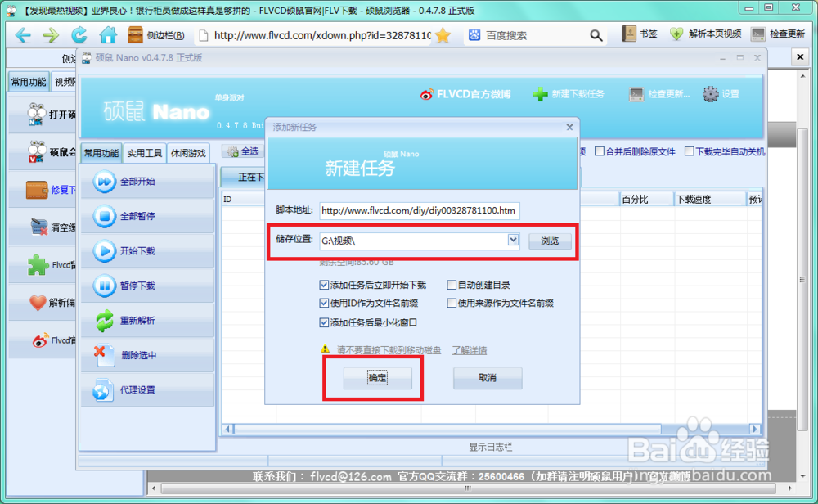Viewport: 818px width, 504px height.
Task: Refresh the page with reload icon
Action: (79, 35)
